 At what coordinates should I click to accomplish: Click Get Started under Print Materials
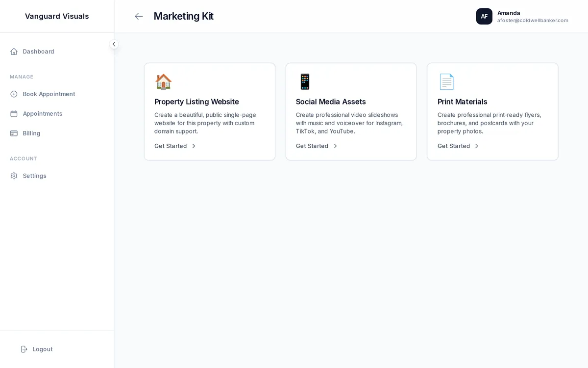coord(453,146)
